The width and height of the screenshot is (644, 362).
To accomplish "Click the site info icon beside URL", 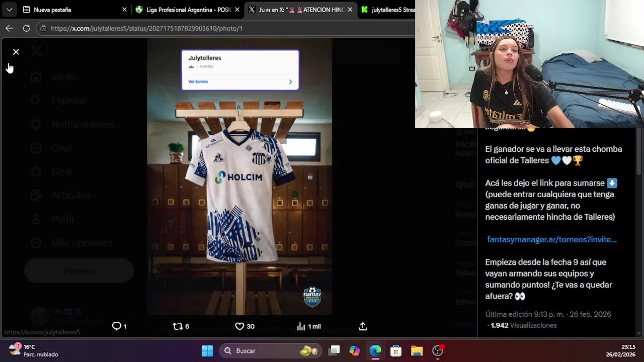I will (43, 28).
